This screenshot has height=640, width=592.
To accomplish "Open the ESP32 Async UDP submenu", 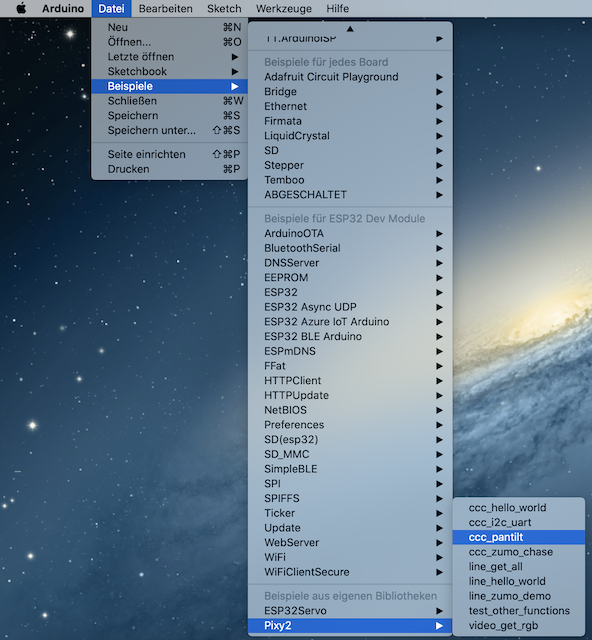I will point(350,307).
